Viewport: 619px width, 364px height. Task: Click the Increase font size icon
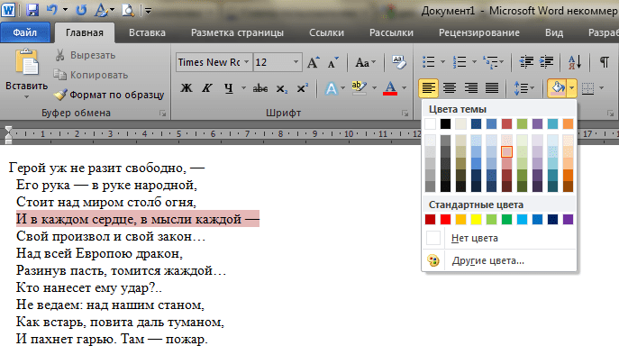pos(313,62)
